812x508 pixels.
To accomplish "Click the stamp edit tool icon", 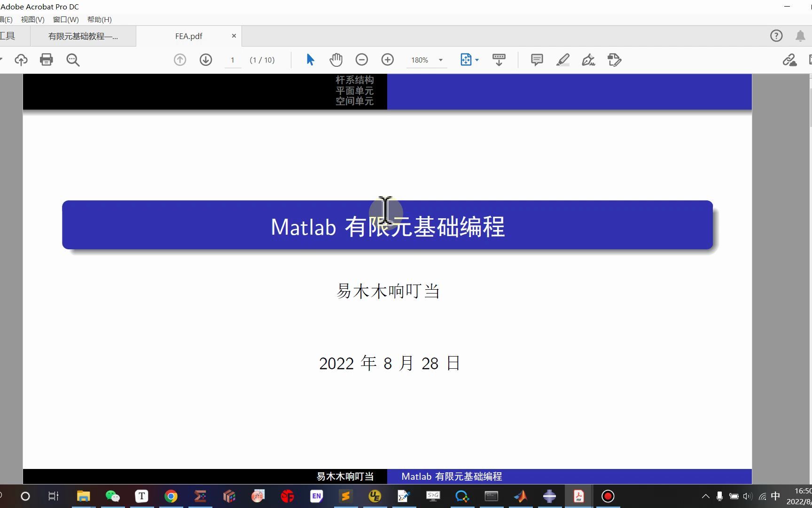I will click(615, 60).
